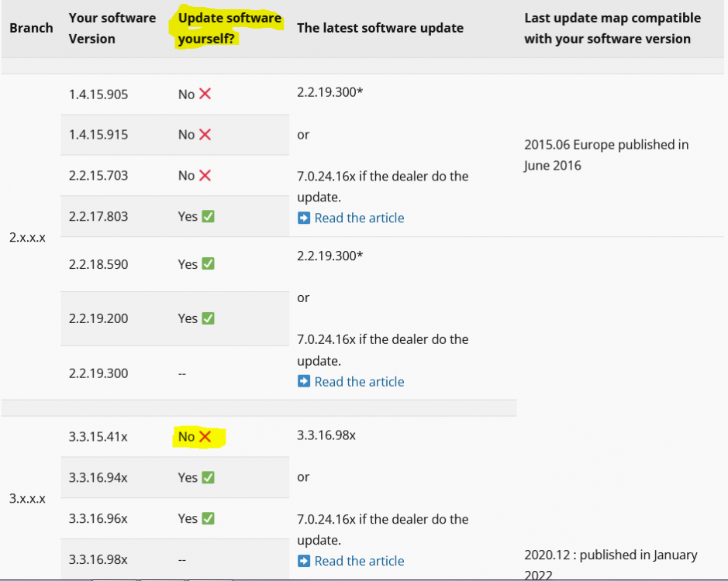Click the Branch column header
Image resolution: width=728 pixels, height=581 pixels.
pyautogui.click(x=31, y=28)
